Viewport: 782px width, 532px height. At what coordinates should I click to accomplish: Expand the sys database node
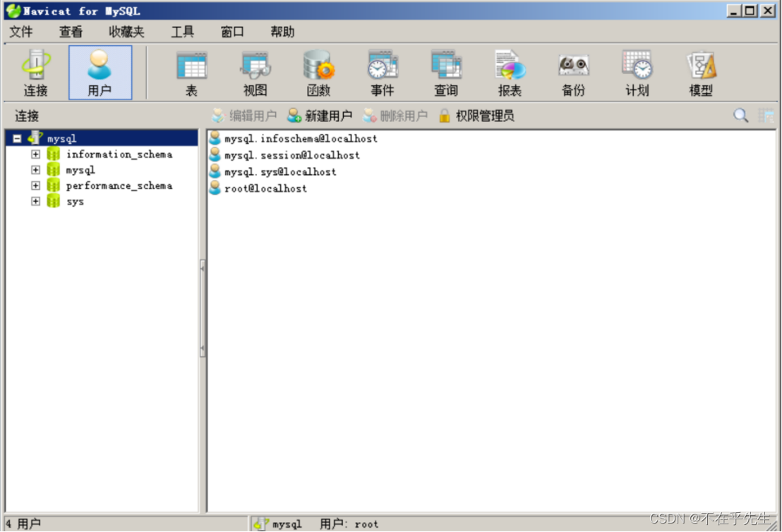(35, 201)
